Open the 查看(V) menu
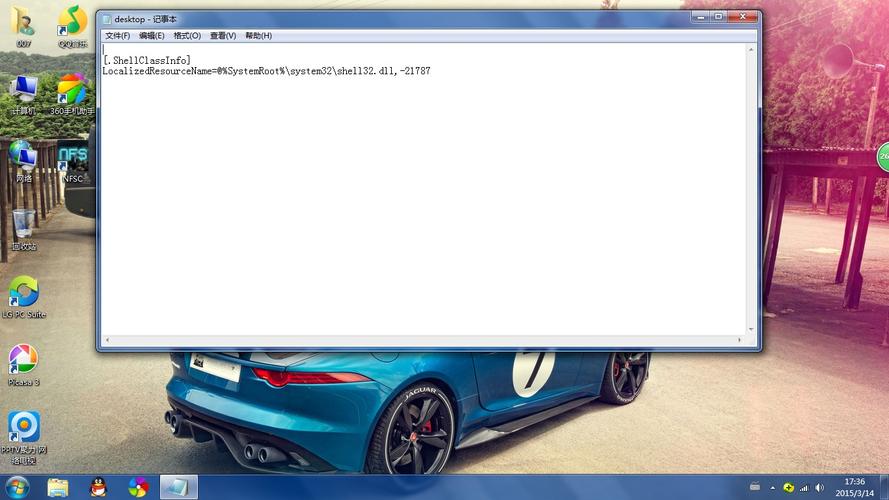Viewport: 889px width, 500px height. click(x=223, y=36)
